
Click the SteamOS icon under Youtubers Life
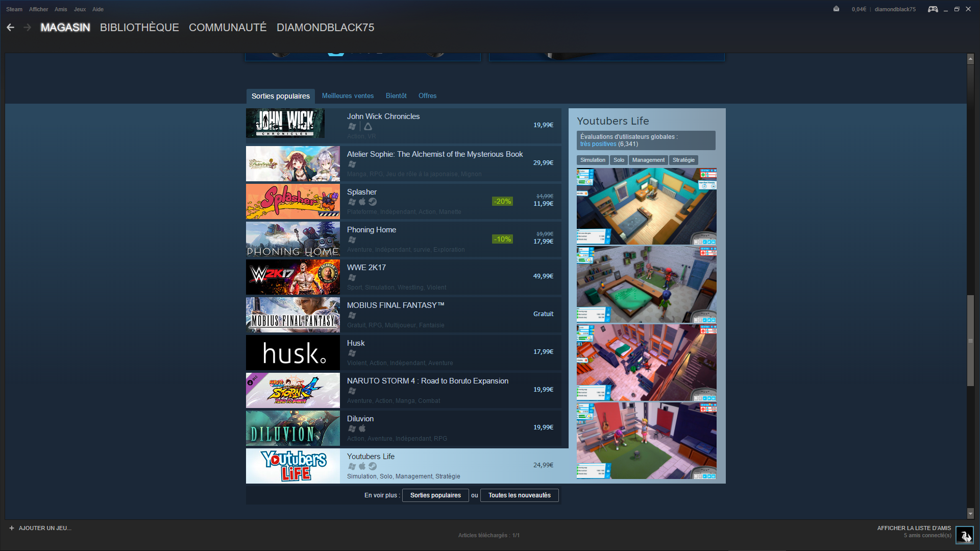pyautogui.click(x=373, y=466)
